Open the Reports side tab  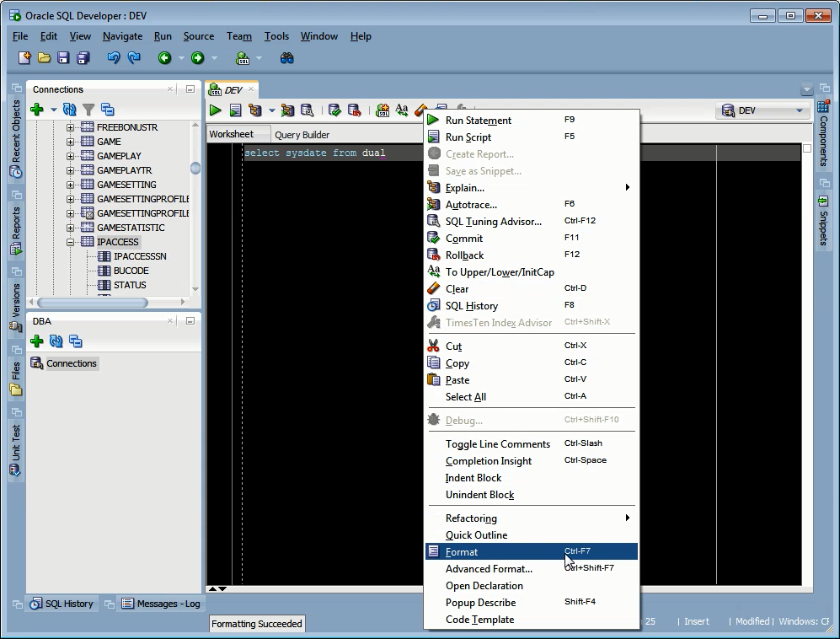click(x=16, y=230)
